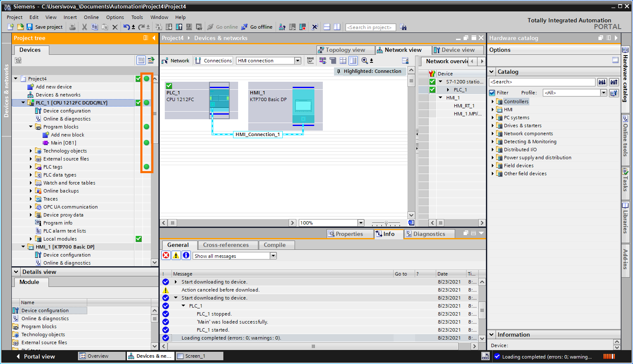Viewport: 633px width, 364px height.
Task: Click the Split editor vertically icon
Action: click(x=337, y=27)
